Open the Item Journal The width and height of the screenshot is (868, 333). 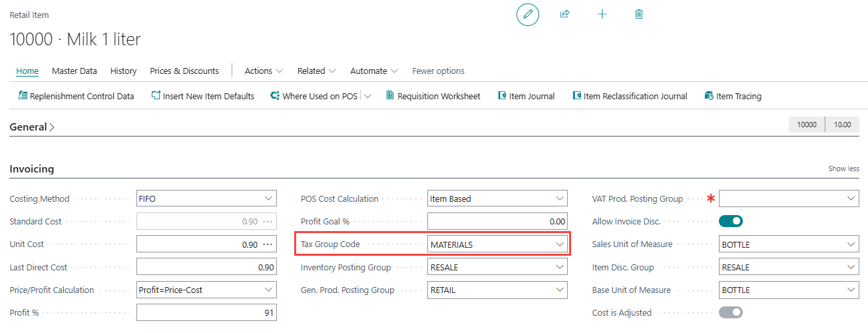(x=526, y=96)
